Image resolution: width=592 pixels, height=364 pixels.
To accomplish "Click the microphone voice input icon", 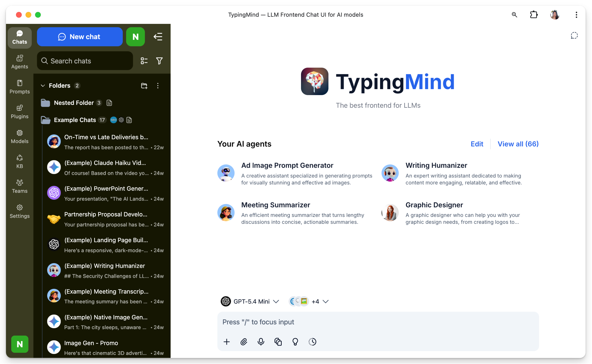I will tap(261, 342).
